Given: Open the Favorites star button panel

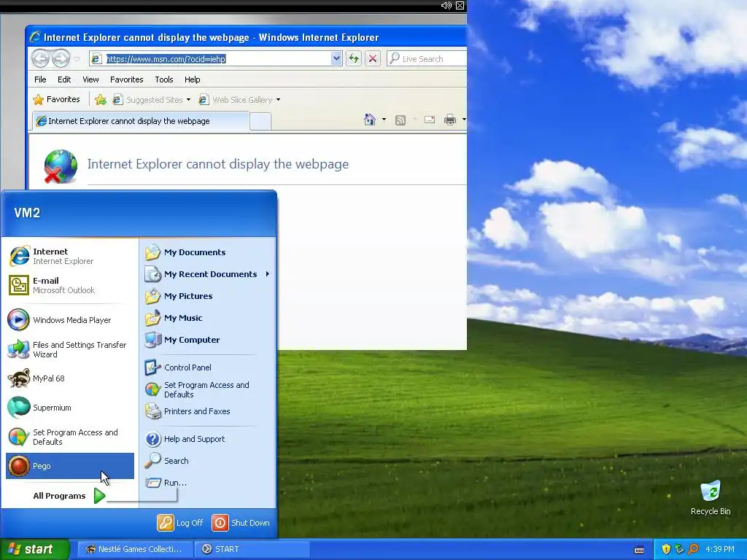Looking at the screenshot, I should point(56,99).
